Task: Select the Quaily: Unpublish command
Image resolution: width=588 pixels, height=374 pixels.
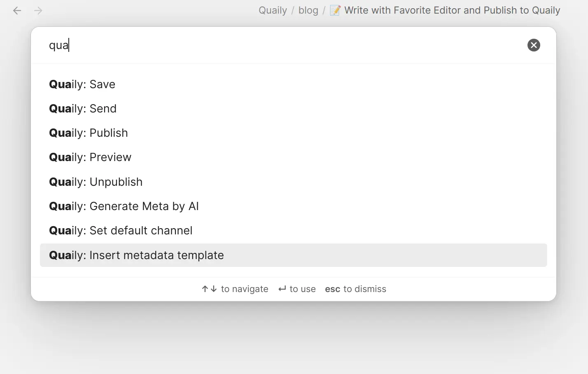Action: click(96, 182)
